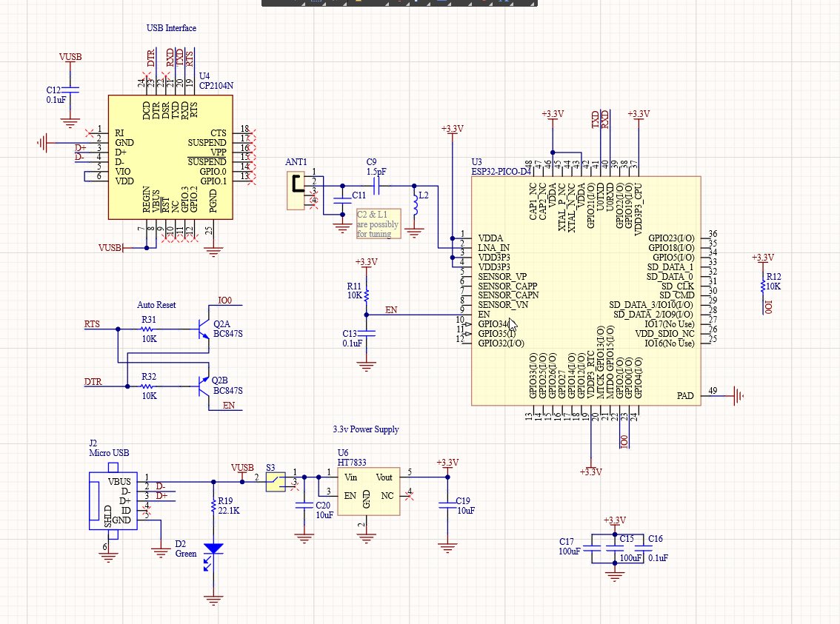Open the dropdown next to the yellow toolbar icon
Viewport: 840px width, 624px height.
(x=387, y=3)
